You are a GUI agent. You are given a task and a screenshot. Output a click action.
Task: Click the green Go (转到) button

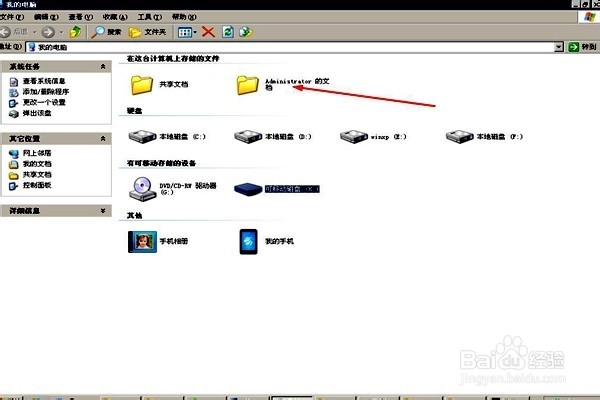[x=582, y=47]
